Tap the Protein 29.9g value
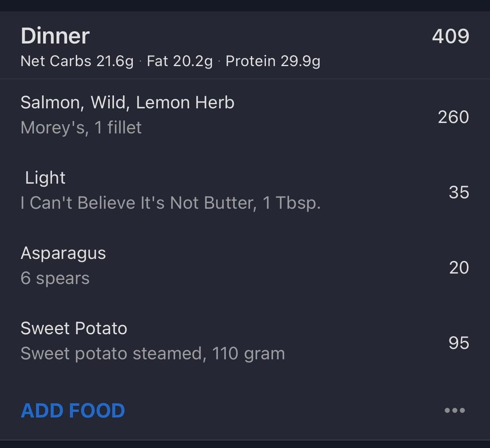Image resolution: width=490 pixels, height=448 pixels. (x=273, y=61)
